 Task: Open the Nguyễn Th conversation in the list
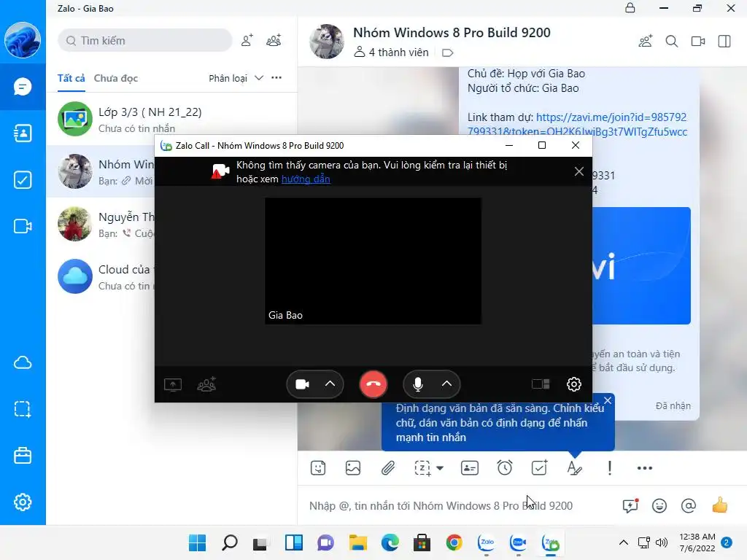[101, 224]
